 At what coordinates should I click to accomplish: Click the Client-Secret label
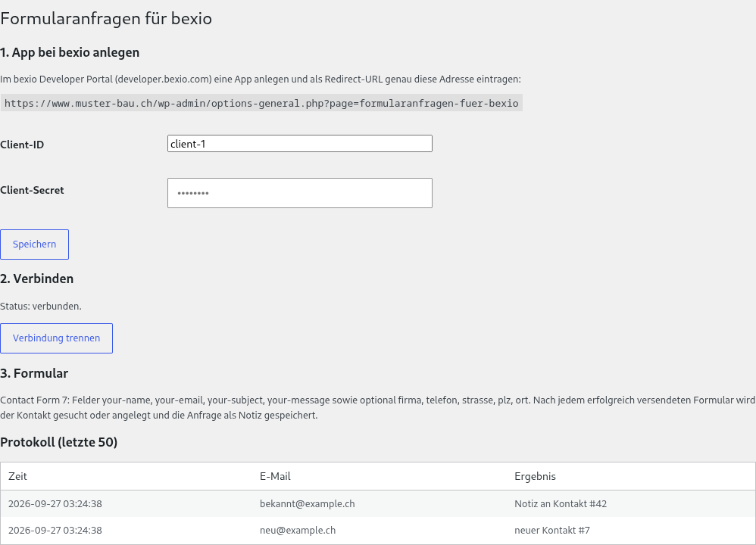(x=32, y=190)
